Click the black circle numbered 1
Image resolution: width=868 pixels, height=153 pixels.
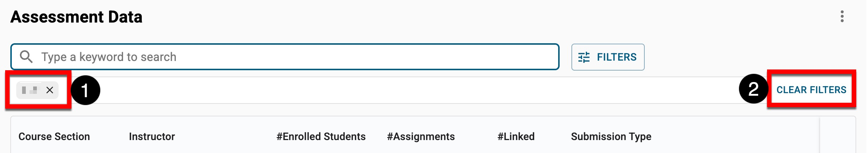pyautogui.click(x=85, y=90)
